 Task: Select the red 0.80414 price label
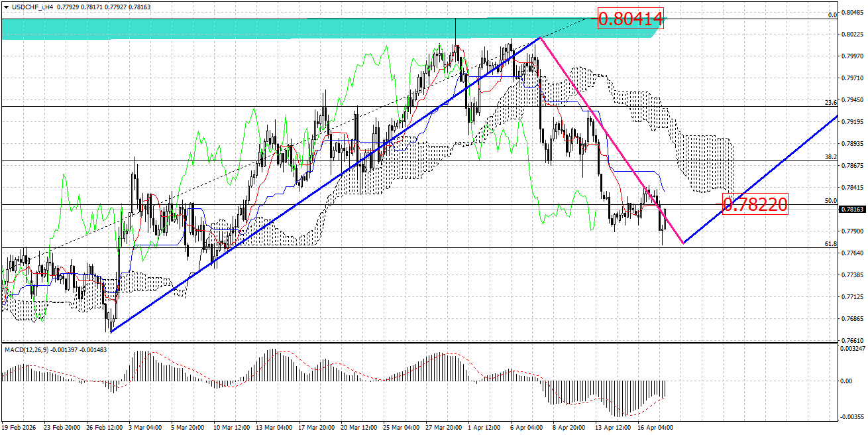click(x=630, y=19)
